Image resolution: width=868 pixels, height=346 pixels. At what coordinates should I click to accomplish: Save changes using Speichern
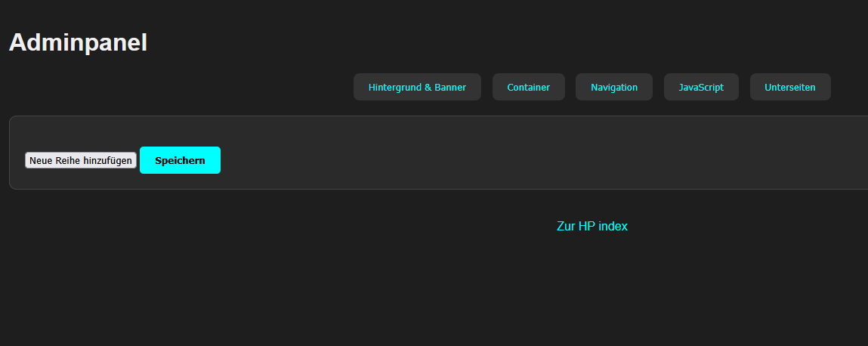coord(180,160)
